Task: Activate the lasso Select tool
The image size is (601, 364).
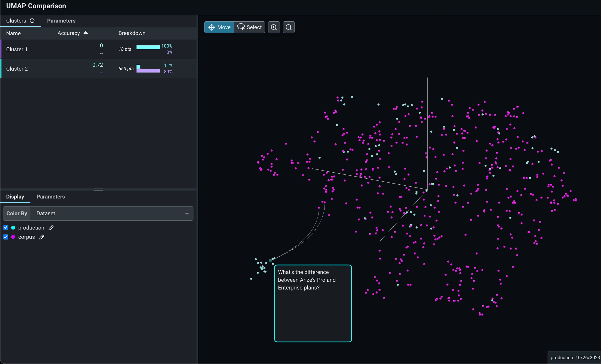Action: point(249,27)
